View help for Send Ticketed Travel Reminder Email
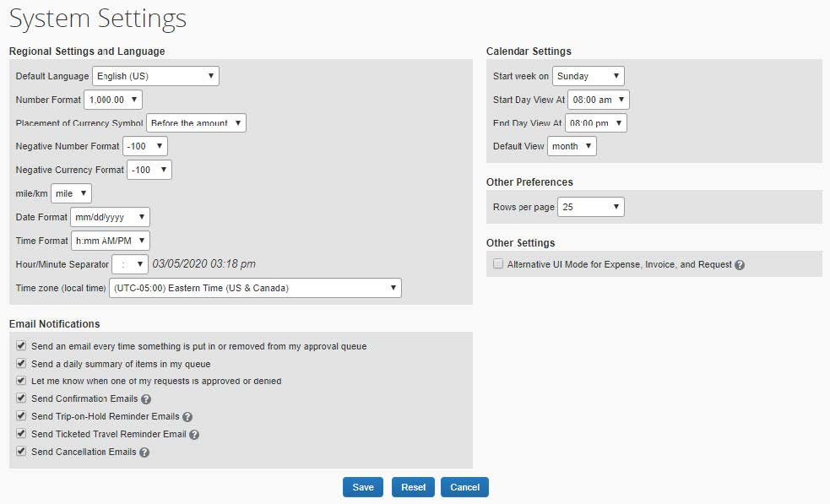This screenshot has width=830, height=504. tap(195, 434)
